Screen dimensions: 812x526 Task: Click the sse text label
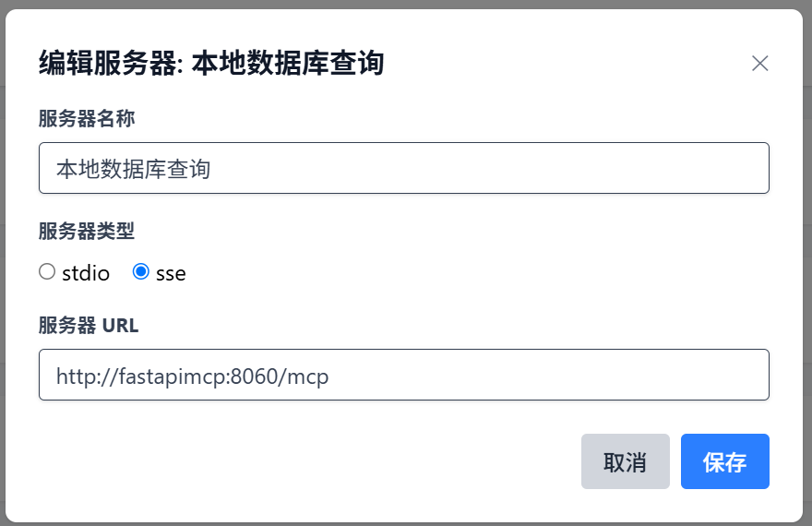pos(171,273)
